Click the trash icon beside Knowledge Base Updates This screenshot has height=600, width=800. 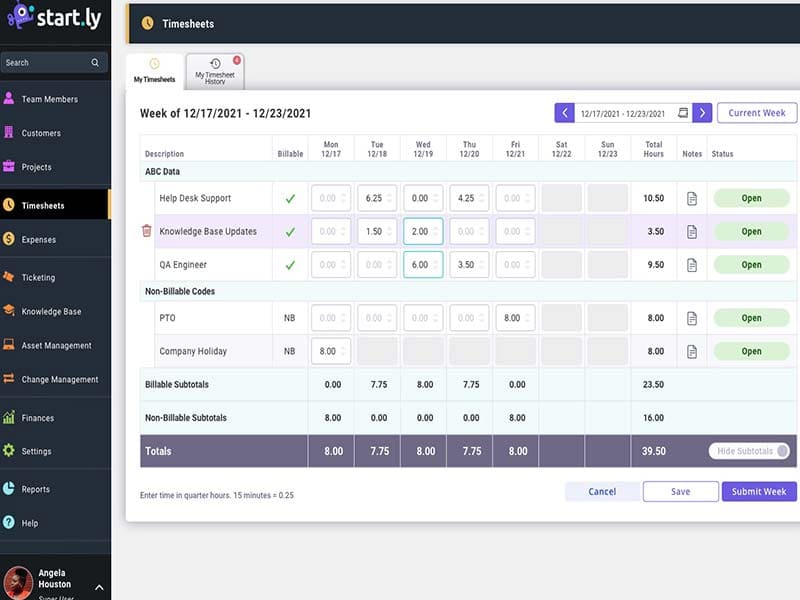click(x=146, y=231)
